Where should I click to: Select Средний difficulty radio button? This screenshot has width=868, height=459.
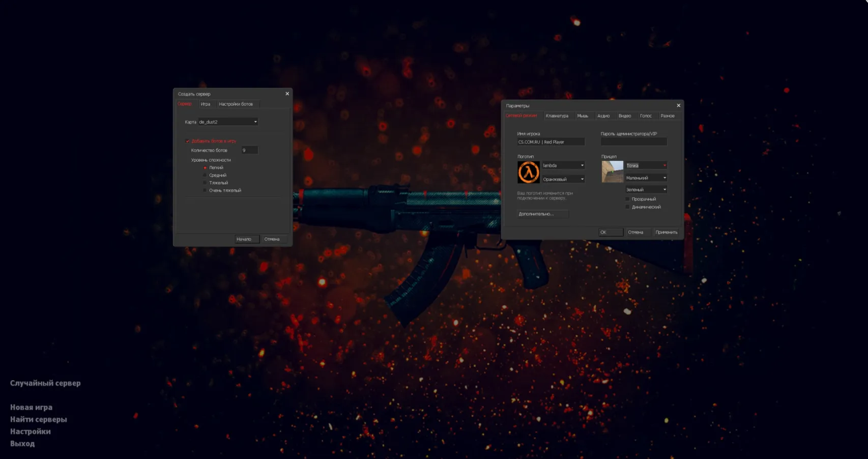click(205, 175)
